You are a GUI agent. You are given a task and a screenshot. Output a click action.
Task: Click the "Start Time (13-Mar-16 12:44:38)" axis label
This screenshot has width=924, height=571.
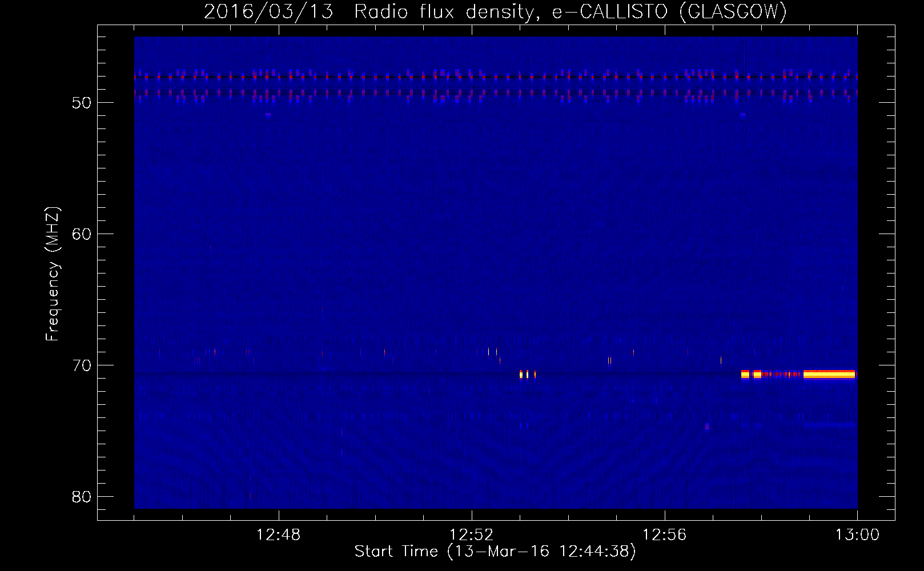[495, 552]
